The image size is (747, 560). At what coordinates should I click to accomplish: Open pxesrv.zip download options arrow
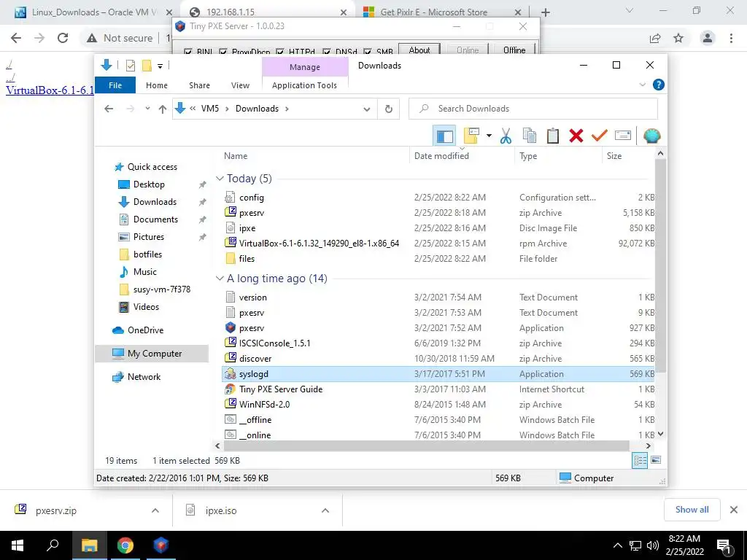pos(155,510)
